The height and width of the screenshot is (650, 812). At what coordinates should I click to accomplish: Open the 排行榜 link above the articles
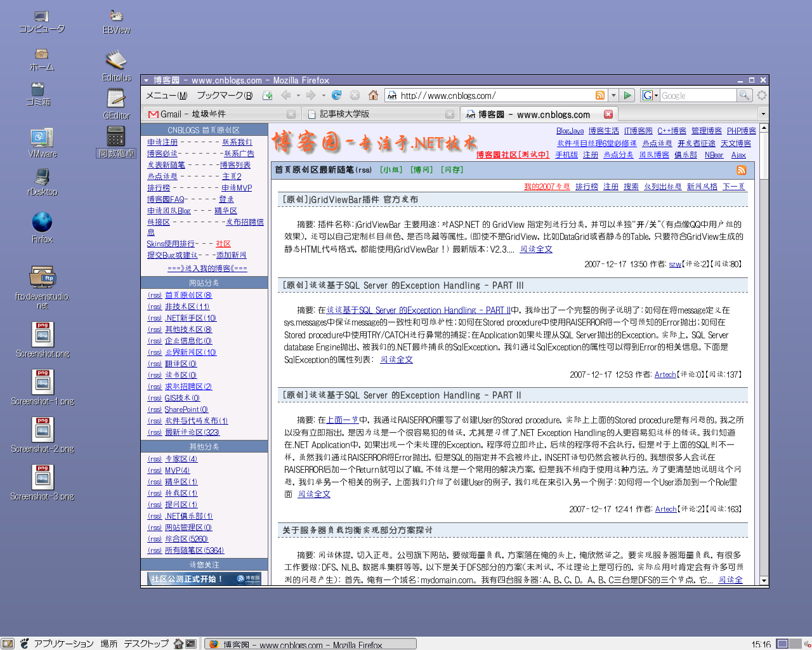pos(587,187)
